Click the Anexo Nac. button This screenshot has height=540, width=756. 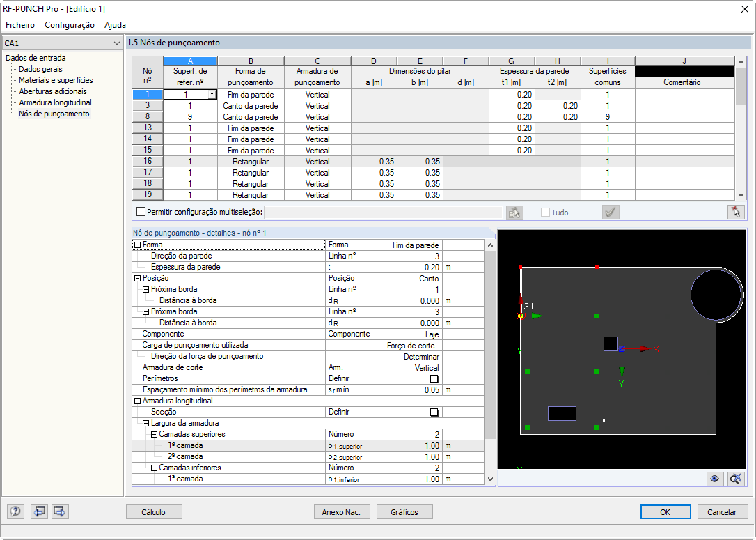341,512
